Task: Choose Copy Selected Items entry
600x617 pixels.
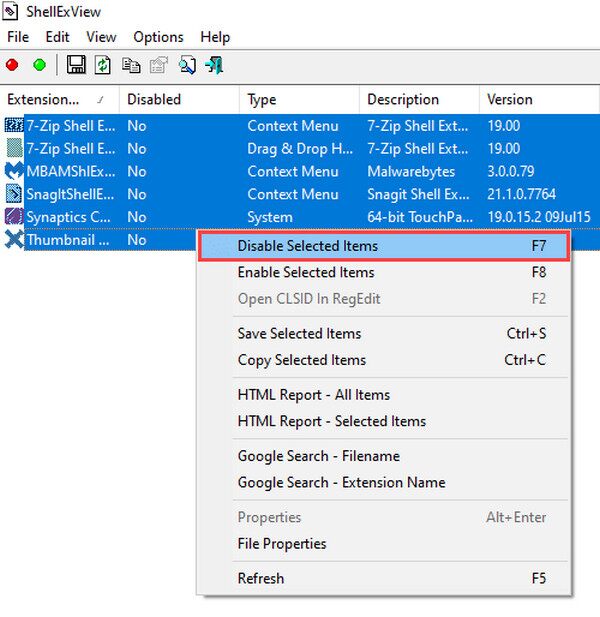Action: [x=384, y=360]
